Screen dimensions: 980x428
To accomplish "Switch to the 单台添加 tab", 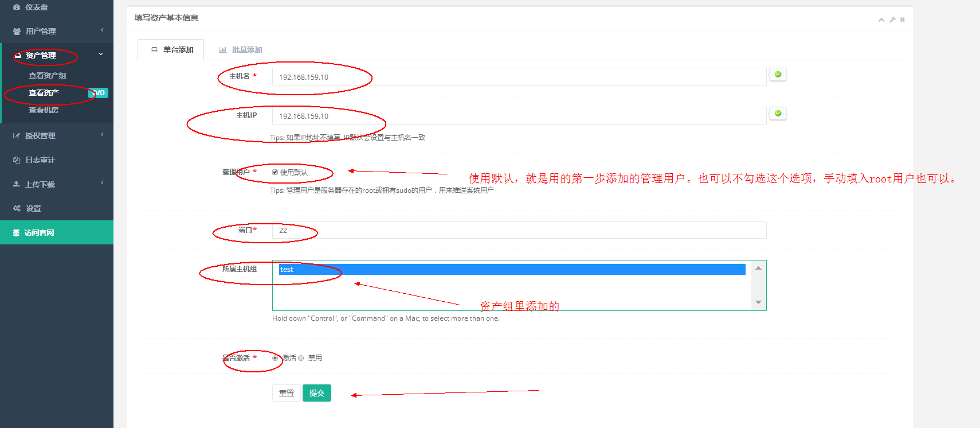I will (171, 49).
